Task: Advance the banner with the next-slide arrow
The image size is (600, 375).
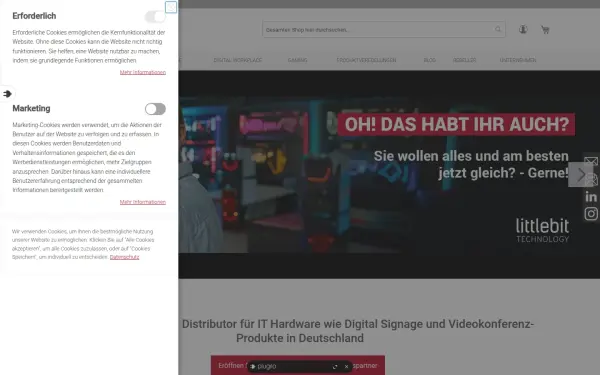Action: point(580,174)
